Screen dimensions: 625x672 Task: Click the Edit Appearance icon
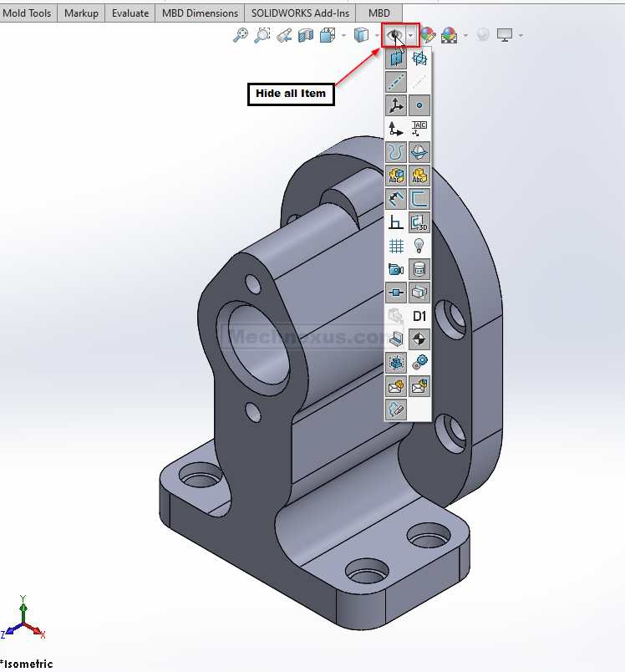pyautogui.click(x=428, y=35)
